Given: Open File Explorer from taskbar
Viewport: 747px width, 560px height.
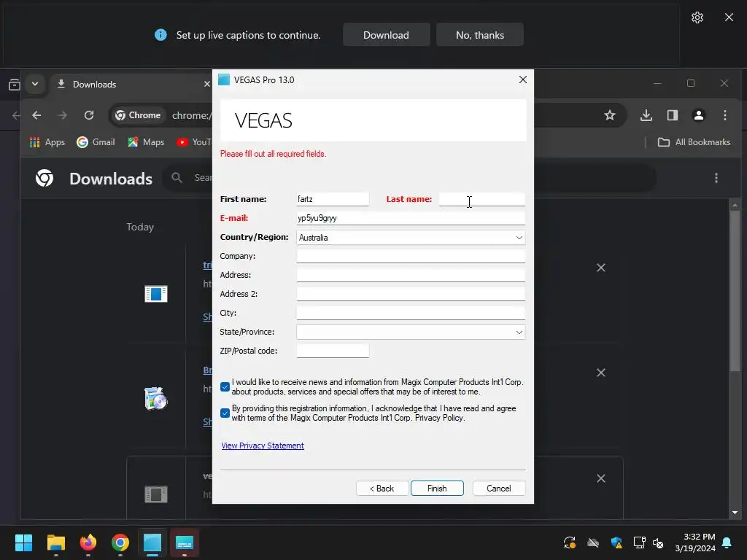Looking at the screenshot, I should click(55, 542).
